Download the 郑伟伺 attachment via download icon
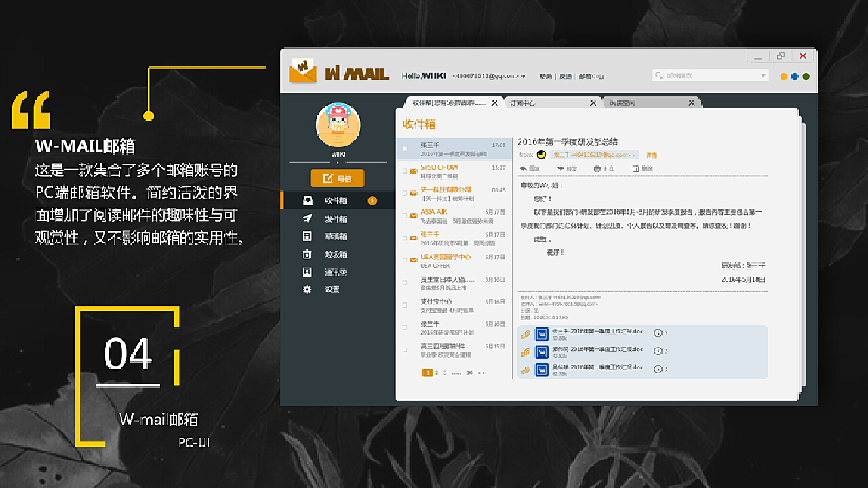 point(657,350)
